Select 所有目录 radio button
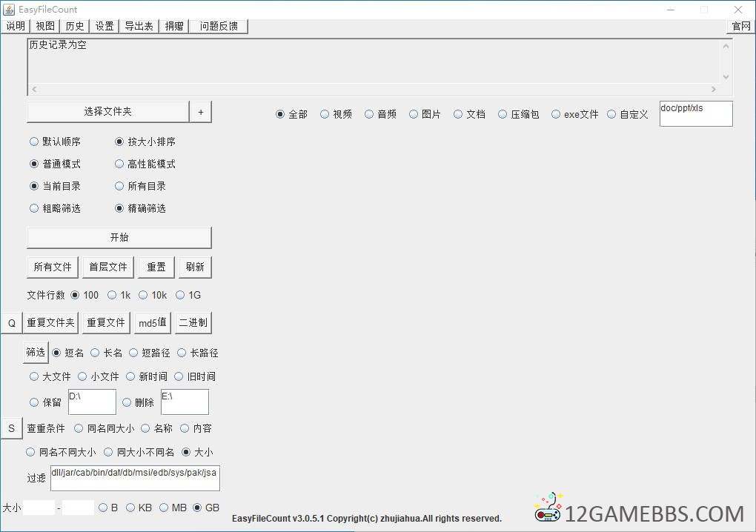 click(x=140, y=186)
